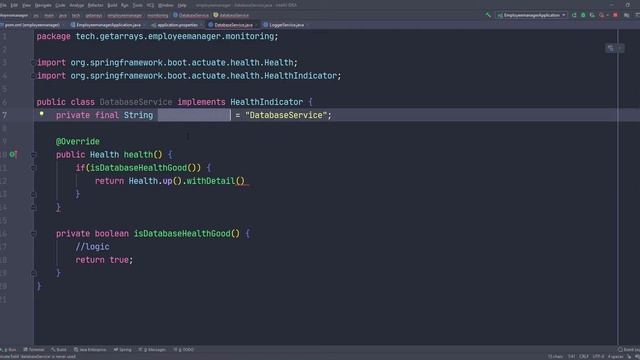Image resolution: width=640 pixels, height=360 pixels.
Task: Open the Help menu
Action: [x=182, y=5]
